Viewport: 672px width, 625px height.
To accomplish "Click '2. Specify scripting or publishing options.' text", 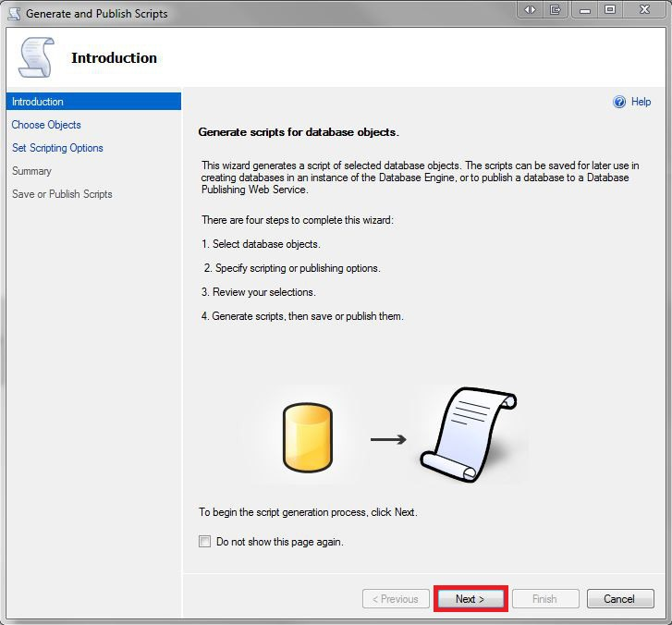I will pyautogui.click(x=292, y=268).
